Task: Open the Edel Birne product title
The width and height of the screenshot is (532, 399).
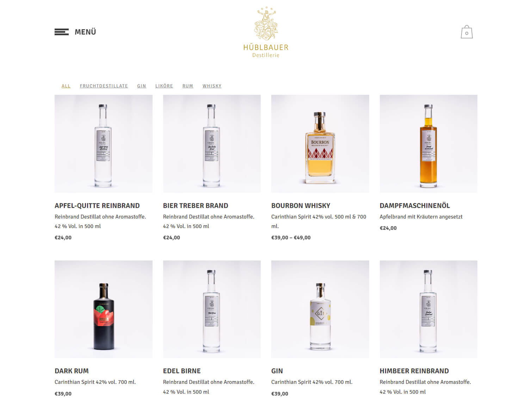Action: tap(182, 371)
